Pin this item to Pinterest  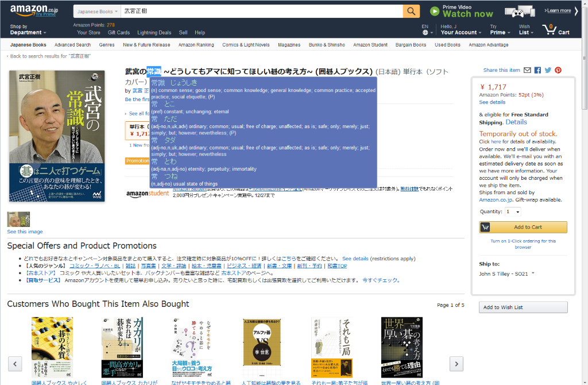[556, 70]
